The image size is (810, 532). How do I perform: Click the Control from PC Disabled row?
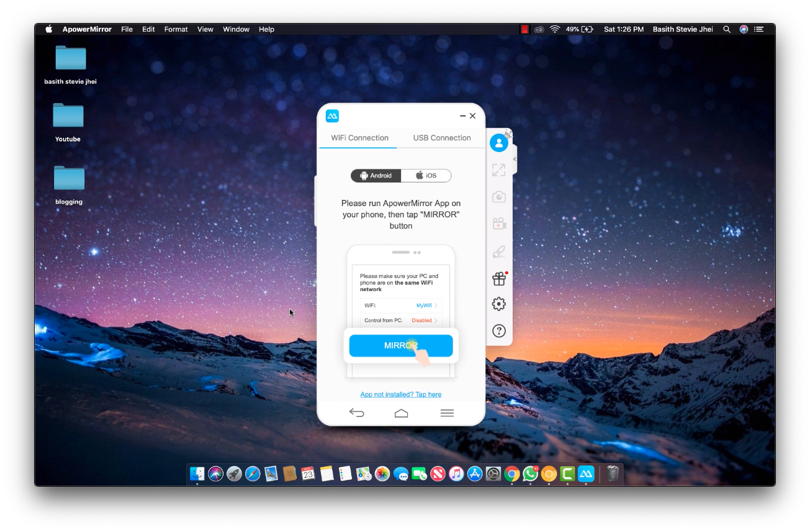401,320
